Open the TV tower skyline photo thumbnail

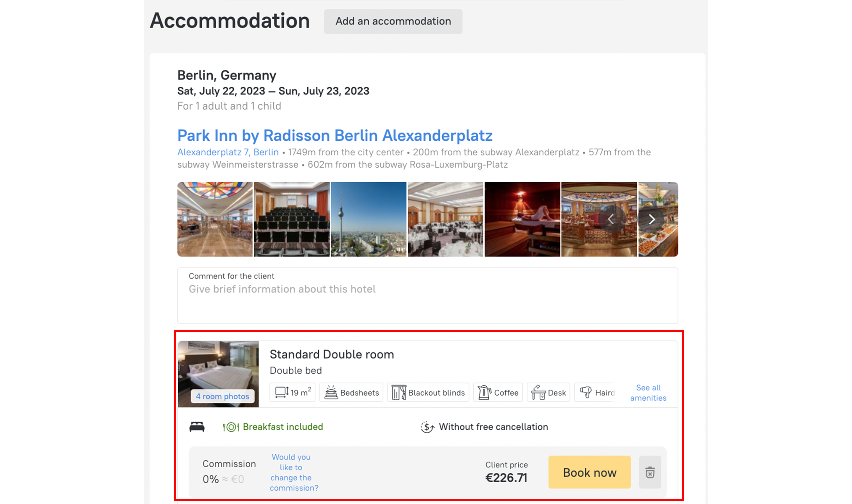tap(368, 219)
